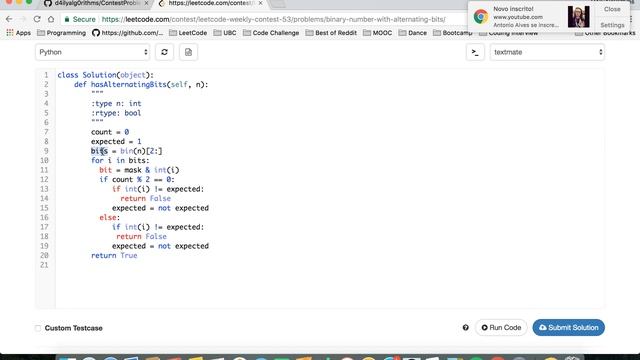Screen dimensions: 640x360
Task: Click 'else:' on line 16
Action: click(110, 218)
